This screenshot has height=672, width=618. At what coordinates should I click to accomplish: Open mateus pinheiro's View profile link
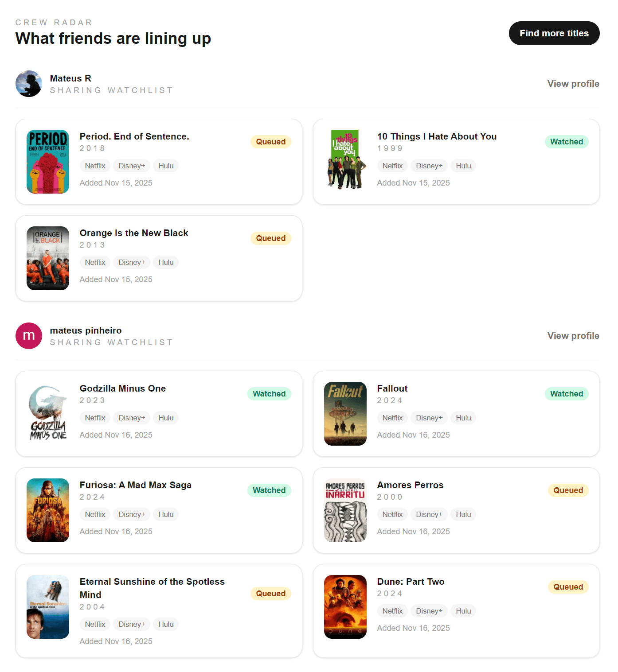coord(573,336)
